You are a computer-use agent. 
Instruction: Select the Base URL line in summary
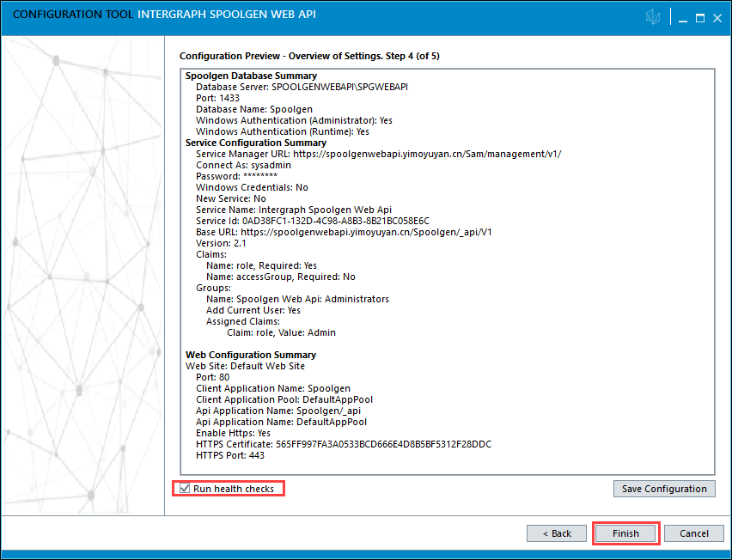pos(344,232)
